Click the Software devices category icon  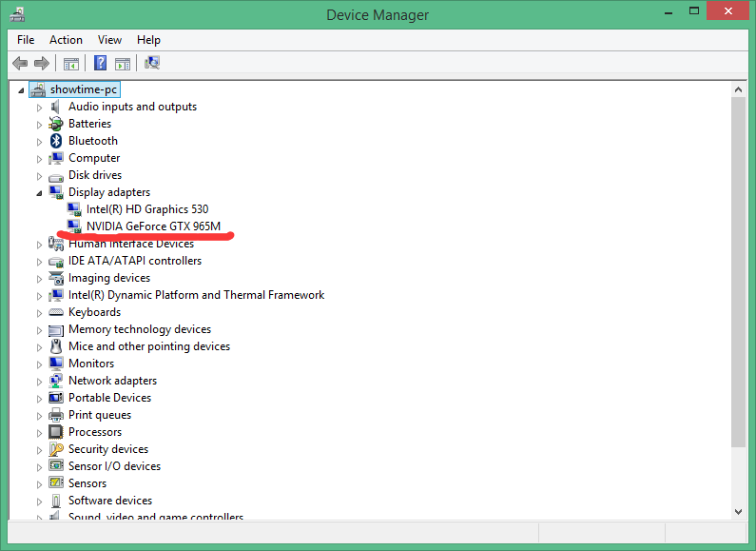tap(56, 501)
